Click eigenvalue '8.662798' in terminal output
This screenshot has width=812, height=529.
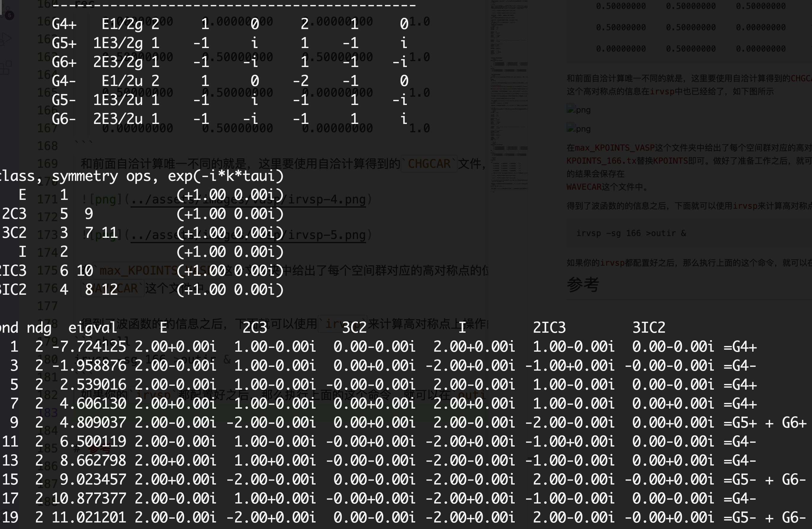coord(93,461)
